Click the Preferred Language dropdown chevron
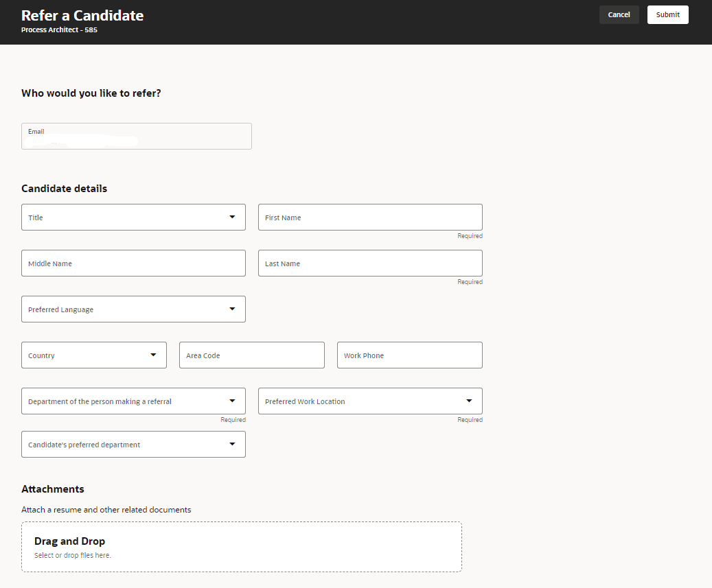 232,309
